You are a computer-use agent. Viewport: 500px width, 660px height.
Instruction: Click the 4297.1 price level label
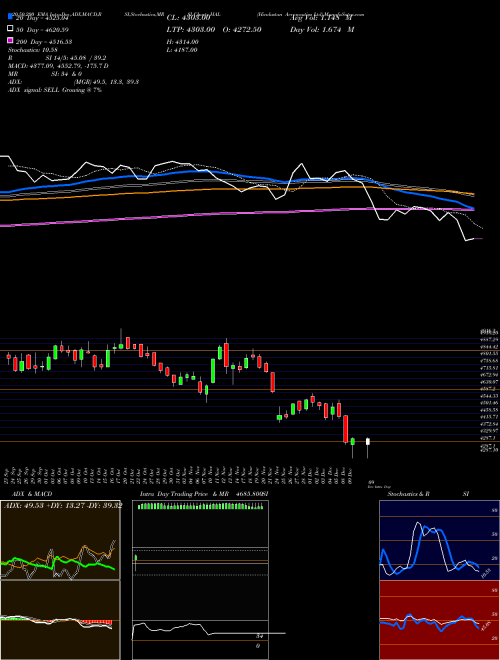[489, 438]
